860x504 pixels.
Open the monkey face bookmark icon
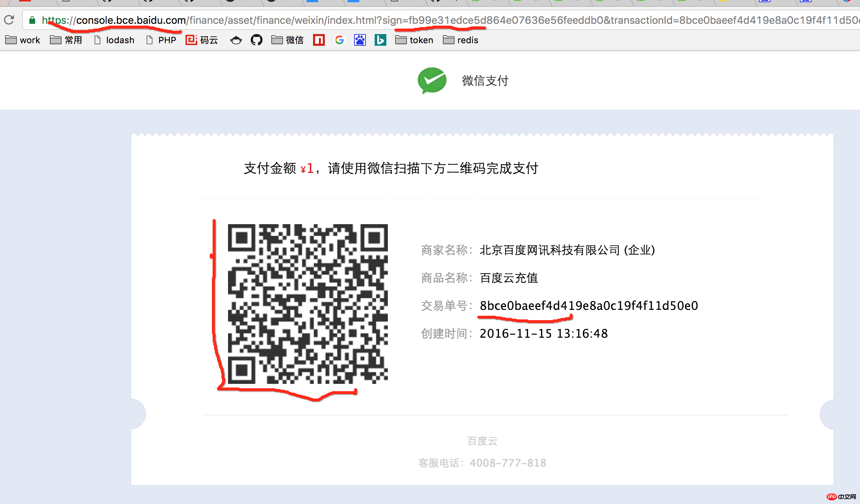[x=236, y=40]
